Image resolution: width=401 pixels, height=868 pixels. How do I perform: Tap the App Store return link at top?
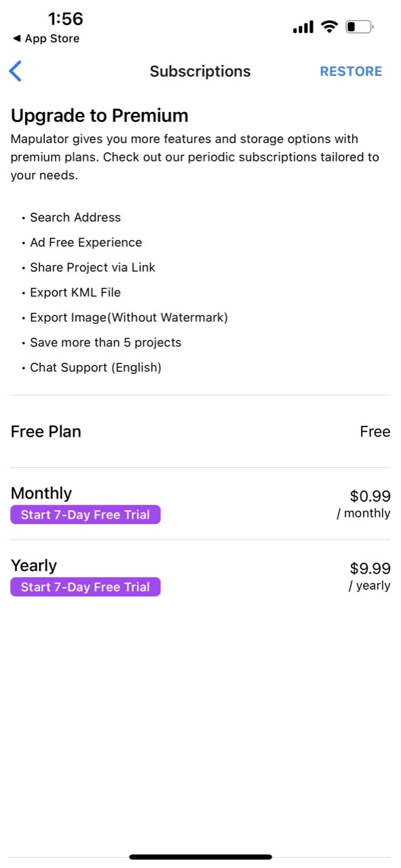[x=45, y=39]
